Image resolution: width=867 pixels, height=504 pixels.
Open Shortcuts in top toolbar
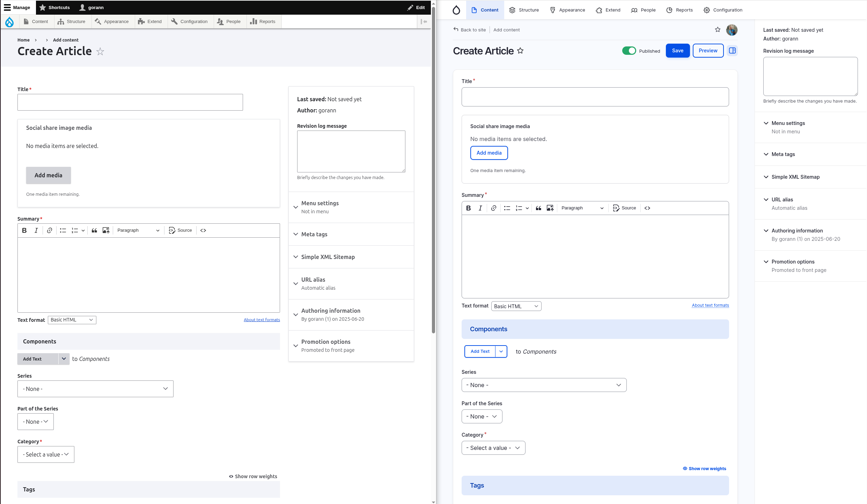pyautogui.click(x=54, y=7)
